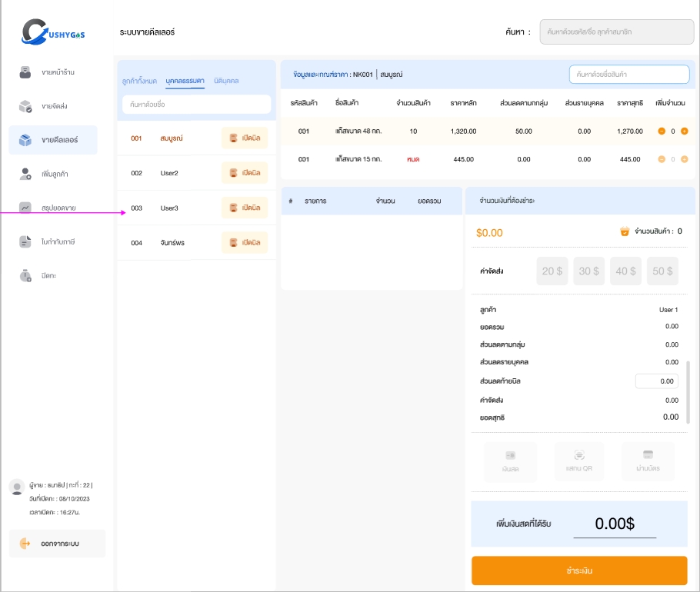This screenshot has width=700, height=592.
Task: Switch to บุคคลธรรมดา tab
Action: [185, 81]
